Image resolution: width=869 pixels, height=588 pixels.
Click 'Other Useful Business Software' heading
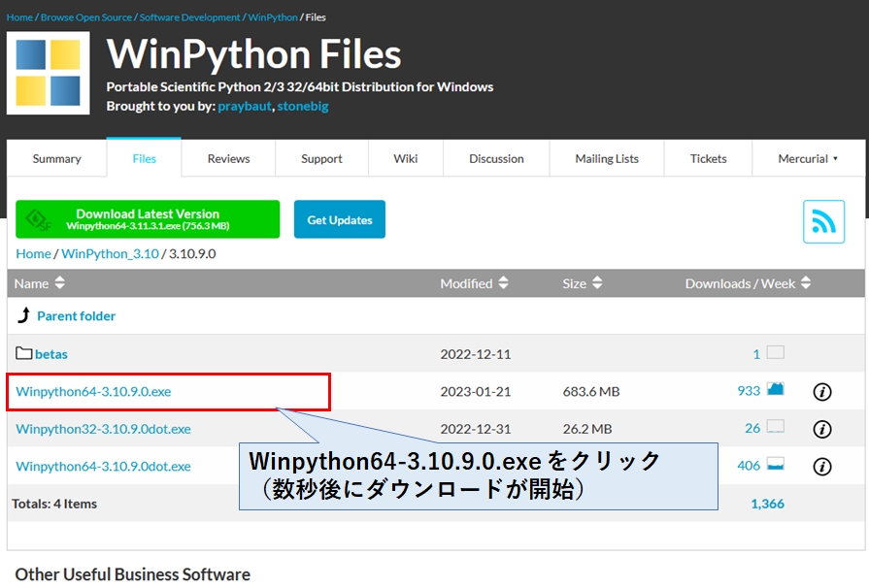coord(132,574)
